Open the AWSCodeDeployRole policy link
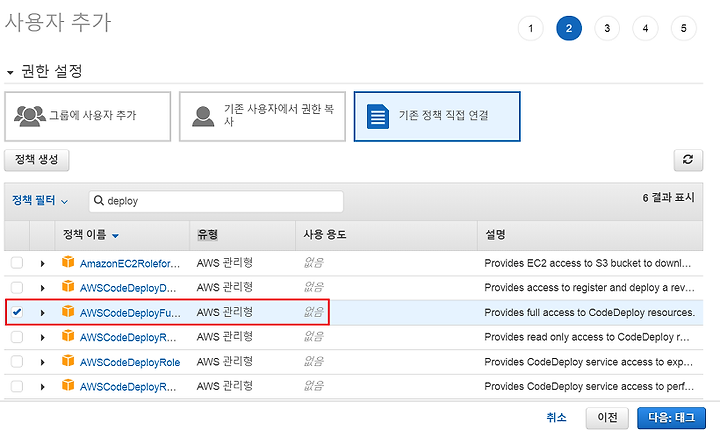Image resolution: width=720 pixels, height=430 pixels. (x=130, y=362)
